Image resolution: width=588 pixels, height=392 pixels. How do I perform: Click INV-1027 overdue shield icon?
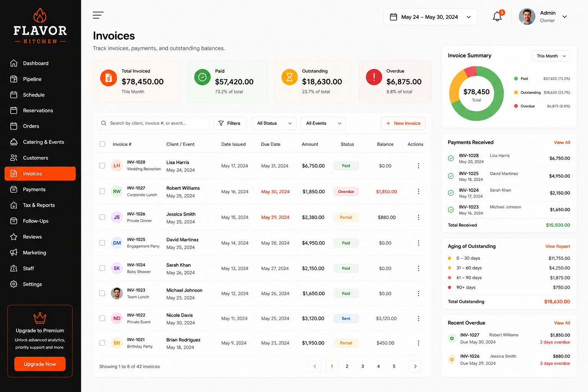pos(452,338)
